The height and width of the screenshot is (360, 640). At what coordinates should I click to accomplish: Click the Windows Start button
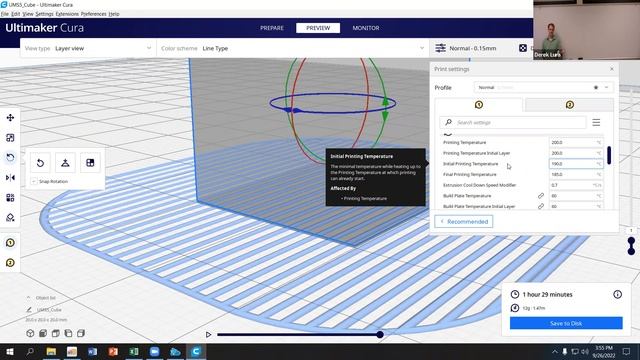coord(10,351)
